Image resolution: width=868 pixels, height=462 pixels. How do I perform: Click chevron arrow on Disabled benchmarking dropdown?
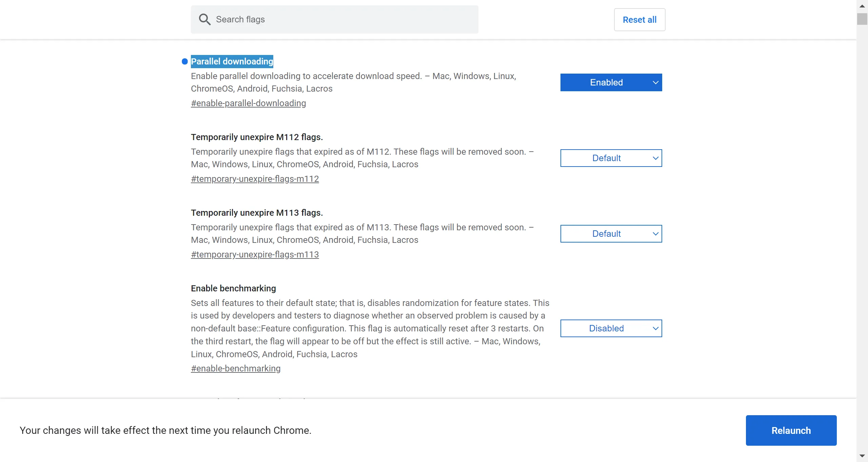[x=655, y=328]
